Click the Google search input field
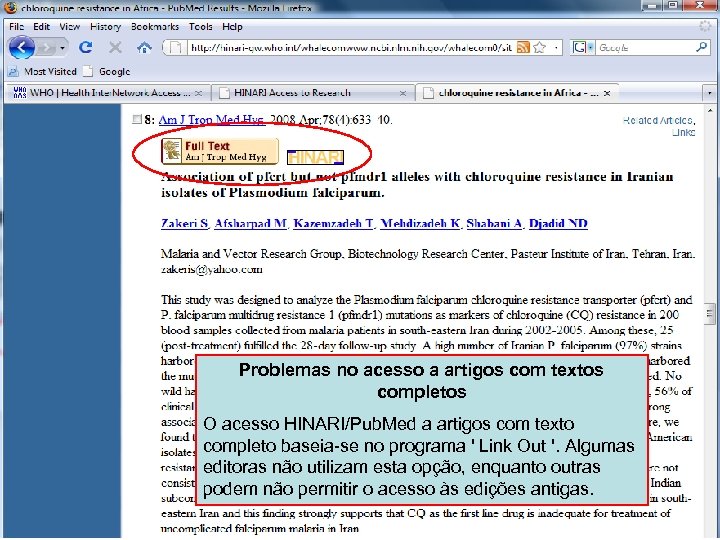Screen dimensions: 720x540 [x=645, y=47]
